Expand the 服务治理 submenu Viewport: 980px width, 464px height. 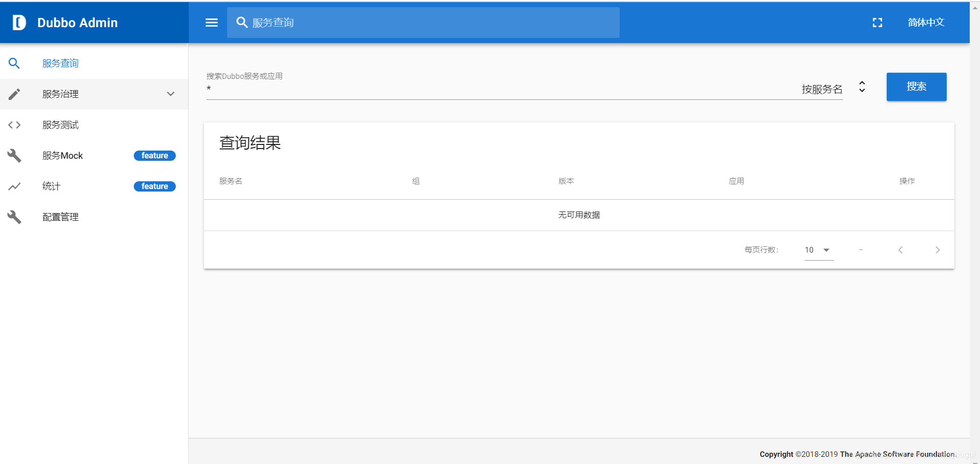pyautogui.click(x=170, y=94)
